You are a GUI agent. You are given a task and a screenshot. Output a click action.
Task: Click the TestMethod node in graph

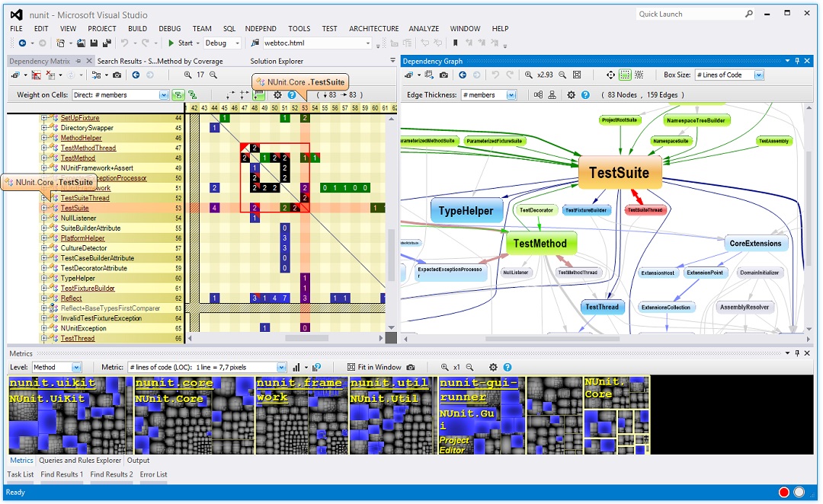(540, 244)
